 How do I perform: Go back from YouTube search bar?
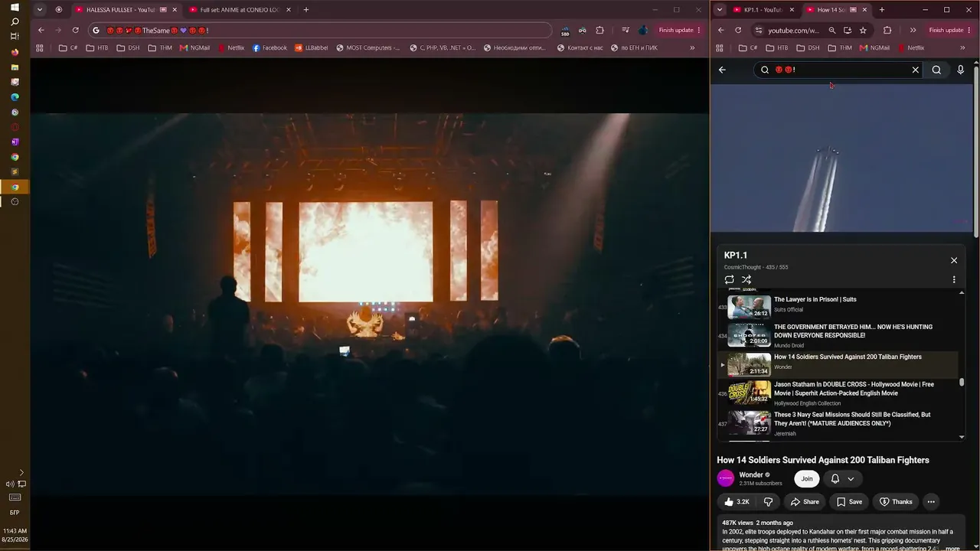[722, 70]
